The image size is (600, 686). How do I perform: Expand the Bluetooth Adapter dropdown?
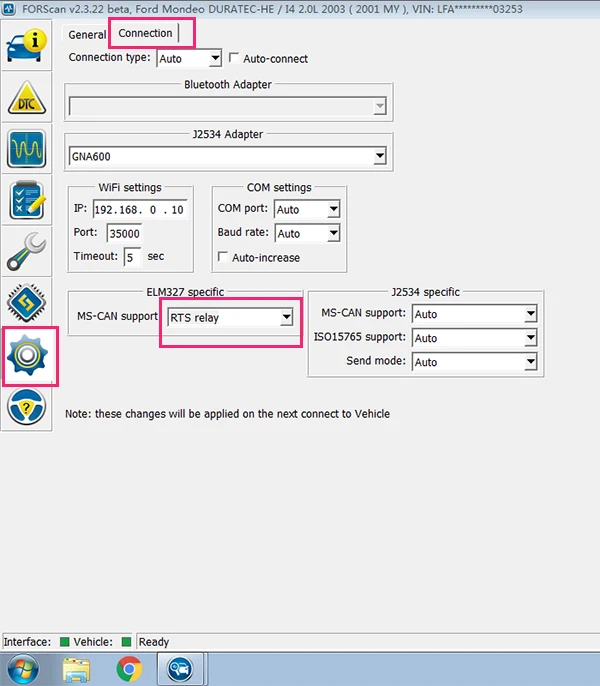point(228,106)
